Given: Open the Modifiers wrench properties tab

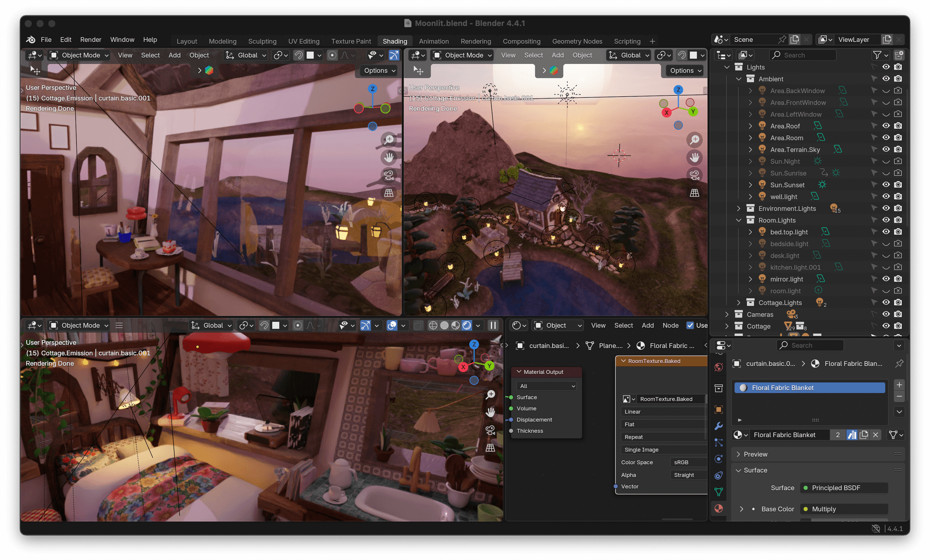Looking at the screenshot, I should point(719,426).
